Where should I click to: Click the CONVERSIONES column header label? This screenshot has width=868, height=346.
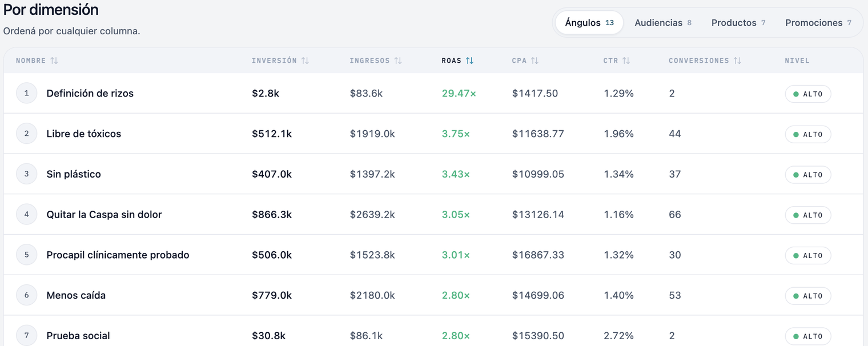click(x=699, y=61)
